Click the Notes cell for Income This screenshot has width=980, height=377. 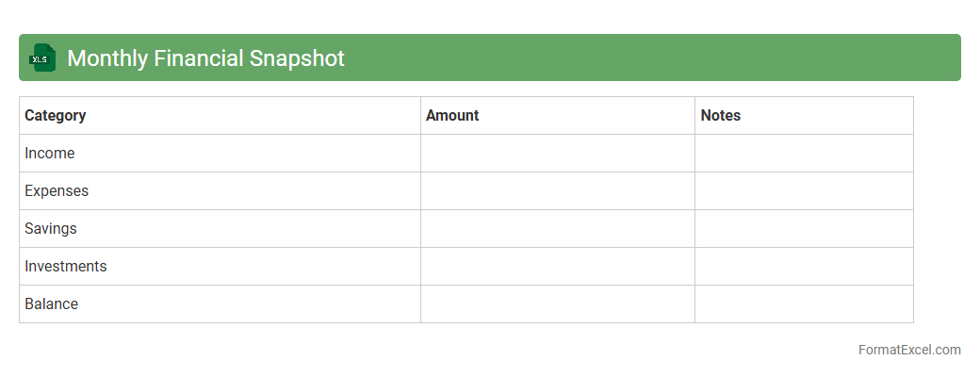pos(804,154)
